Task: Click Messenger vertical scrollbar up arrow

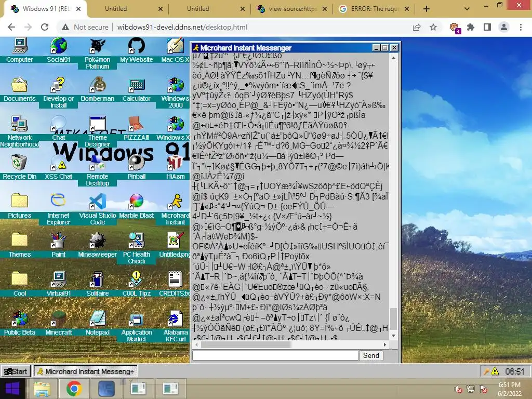Action: pyautogui.click(x=393, y=58)
